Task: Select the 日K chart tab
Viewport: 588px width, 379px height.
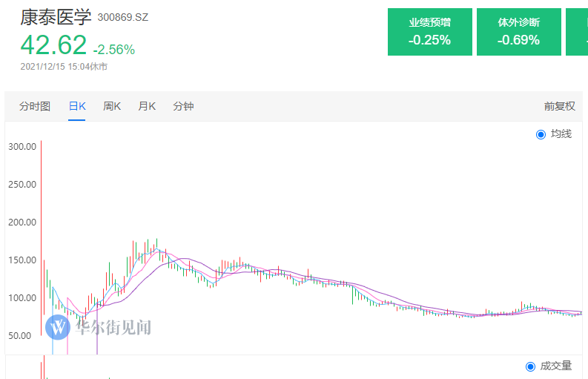Action: coord(77,106)
